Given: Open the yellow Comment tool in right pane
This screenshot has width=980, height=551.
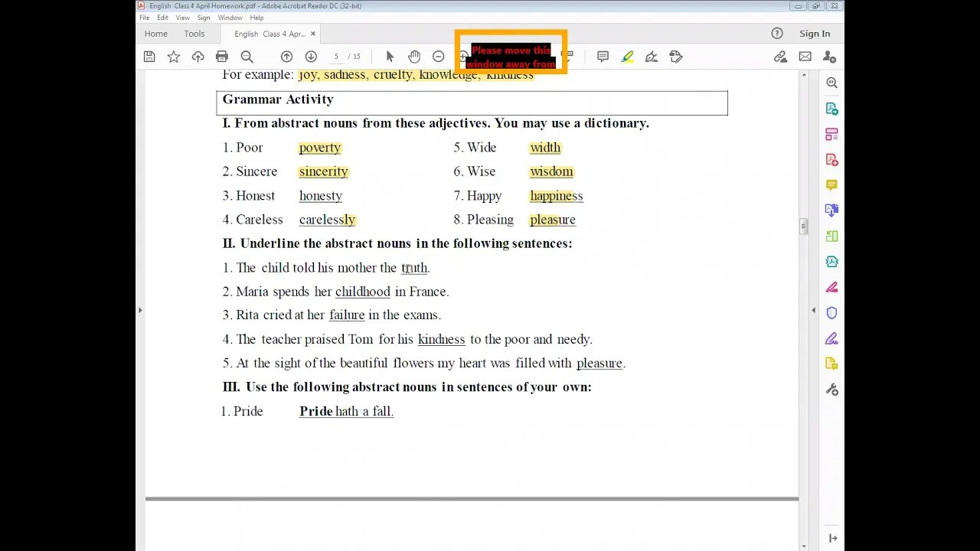Looking at the screenshot, I should pos(832,185).
